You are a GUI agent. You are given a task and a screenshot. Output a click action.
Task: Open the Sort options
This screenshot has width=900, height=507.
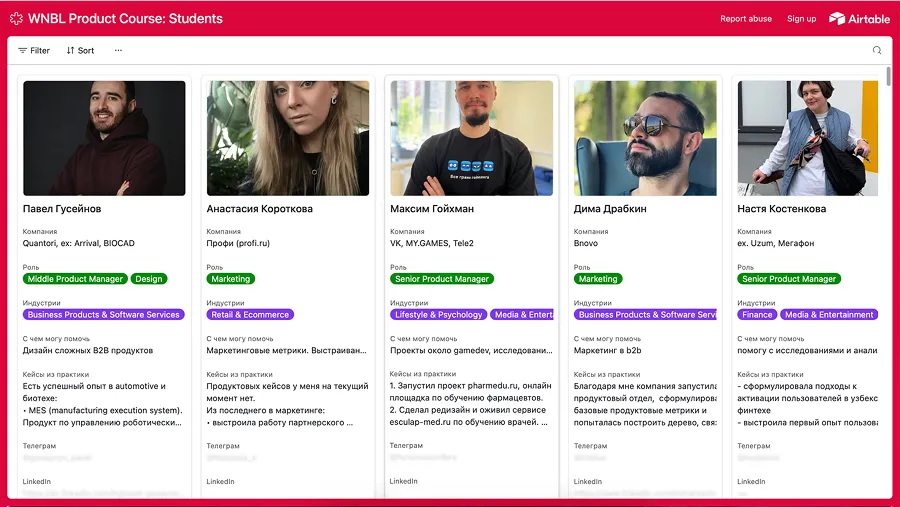pos(80,51)
